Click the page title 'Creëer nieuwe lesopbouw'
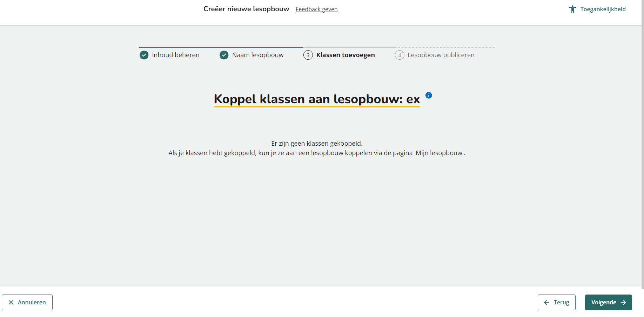The image size is (644, 317). (x=246, y=9)
